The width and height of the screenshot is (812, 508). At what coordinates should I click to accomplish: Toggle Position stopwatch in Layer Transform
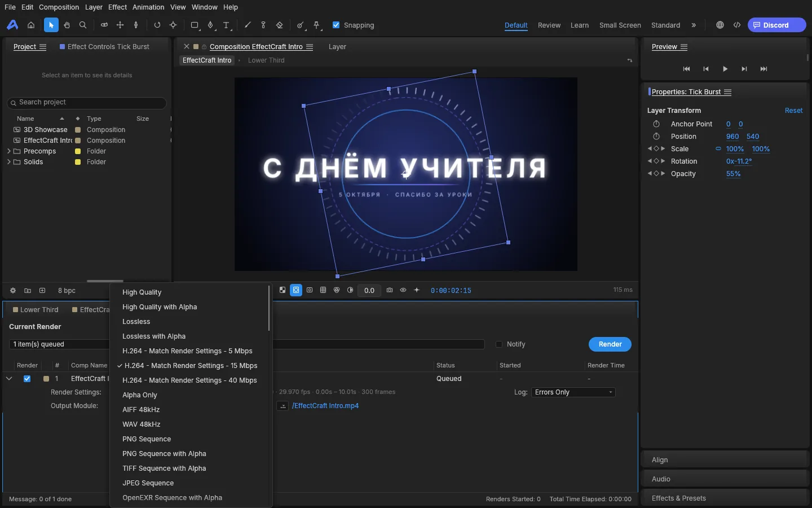click(656, 137)
